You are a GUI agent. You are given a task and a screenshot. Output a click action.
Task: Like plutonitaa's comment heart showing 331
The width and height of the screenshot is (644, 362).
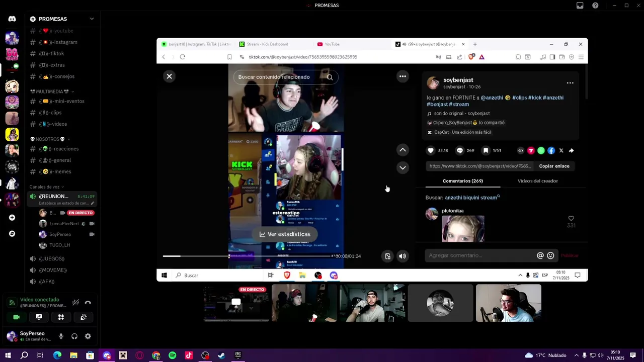pyautogui.click(x=571, y=218)
